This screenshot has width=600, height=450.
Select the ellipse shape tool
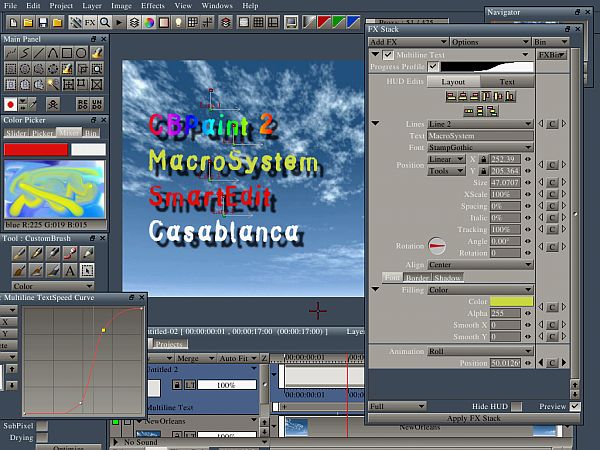coord(81,53)
